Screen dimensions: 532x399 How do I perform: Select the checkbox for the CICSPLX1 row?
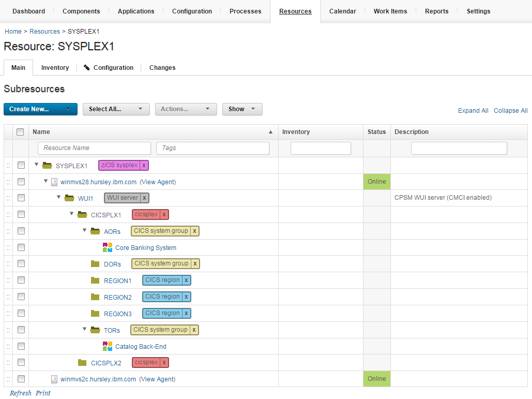(x=21, y=215)
